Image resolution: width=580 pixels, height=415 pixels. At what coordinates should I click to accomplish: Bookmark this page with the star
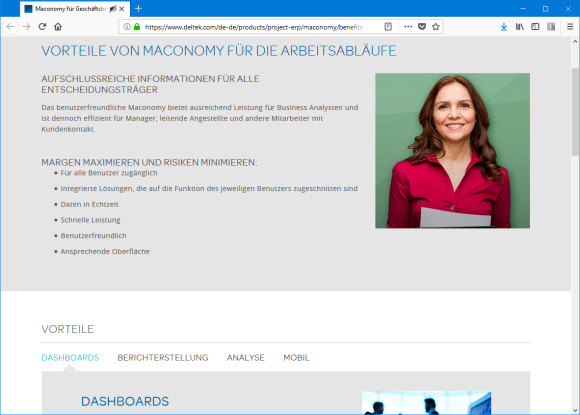(436, 27)
